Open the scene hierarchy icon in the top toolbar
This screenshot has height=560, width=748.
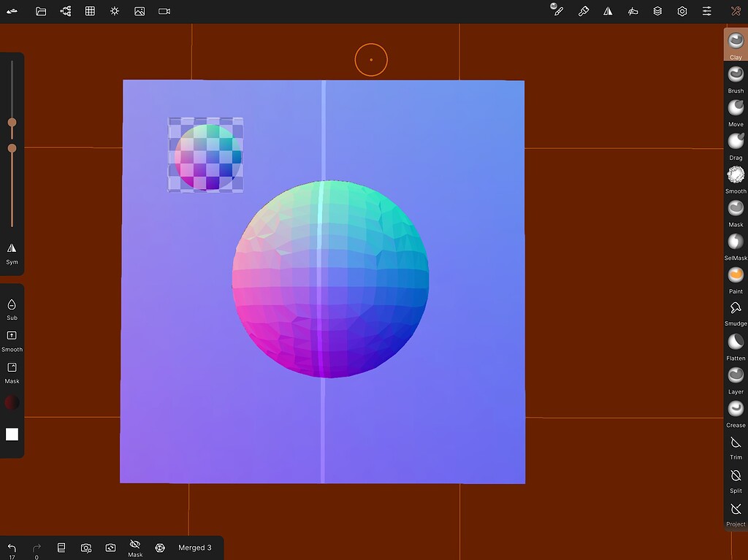coord(65,11)
